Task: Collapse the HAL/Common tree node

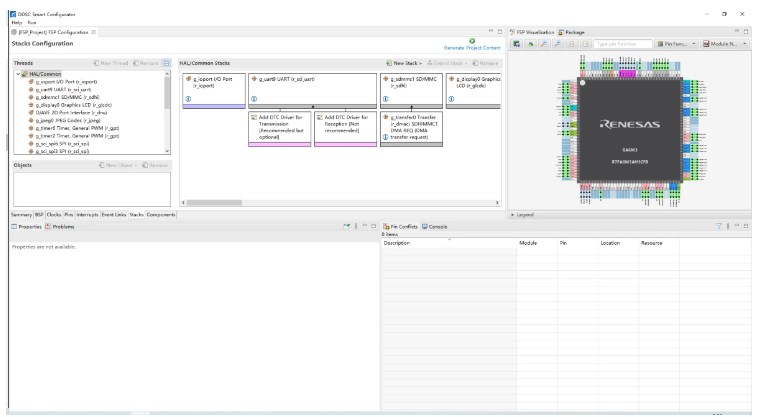Action: (18, 74)
